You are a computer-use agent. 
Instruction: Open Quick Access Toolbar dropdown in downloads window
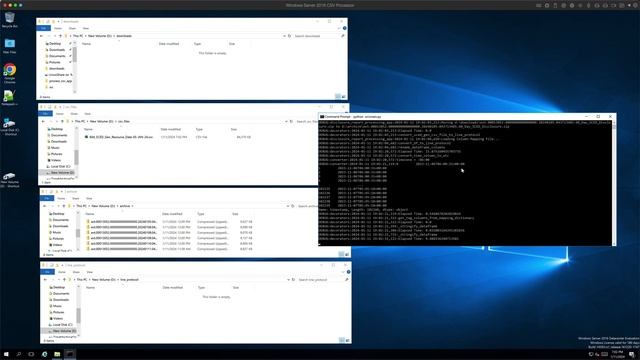point(58,21)
